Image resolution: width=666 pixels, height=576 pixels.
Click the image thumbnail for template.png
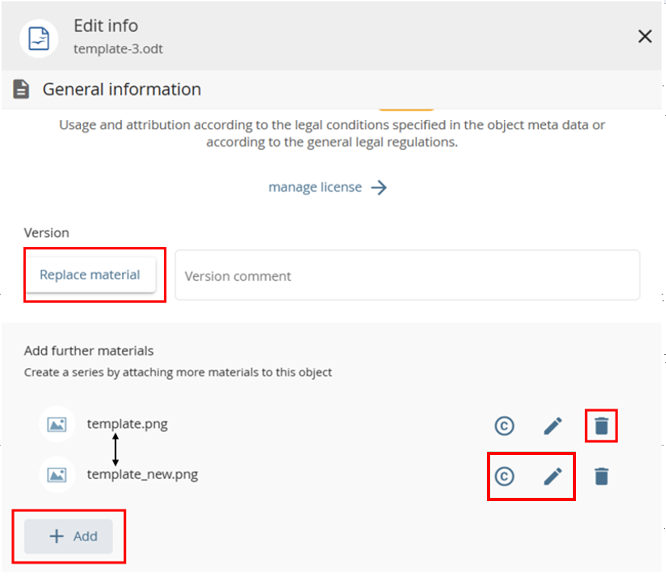click(x=57, y=425)
